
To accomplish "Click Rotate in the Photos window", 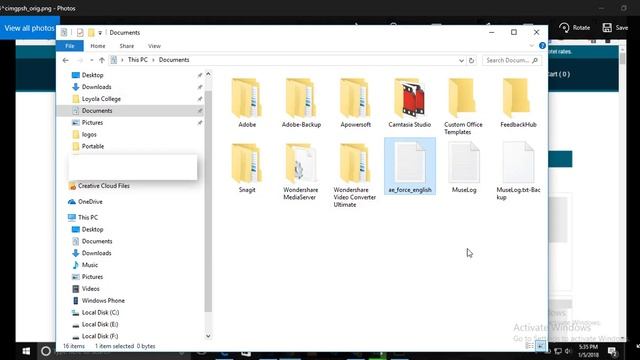I will pos(575,28).
